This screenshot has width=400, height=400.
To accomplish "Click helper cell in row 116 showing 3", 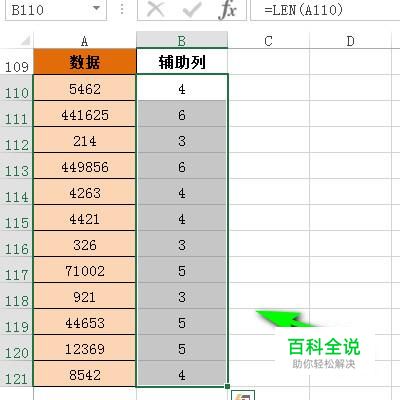I will [x=182, y=244].
